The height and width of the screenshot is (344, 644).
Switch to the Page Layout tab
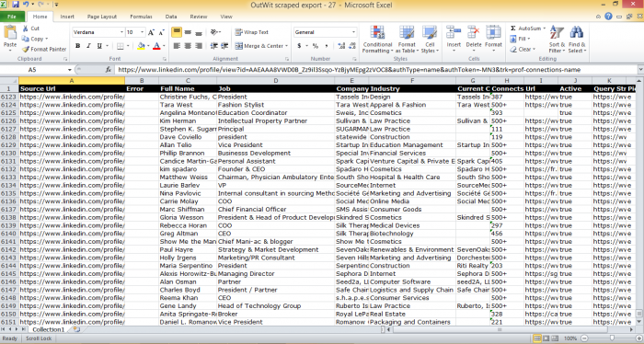coord(102,17)
